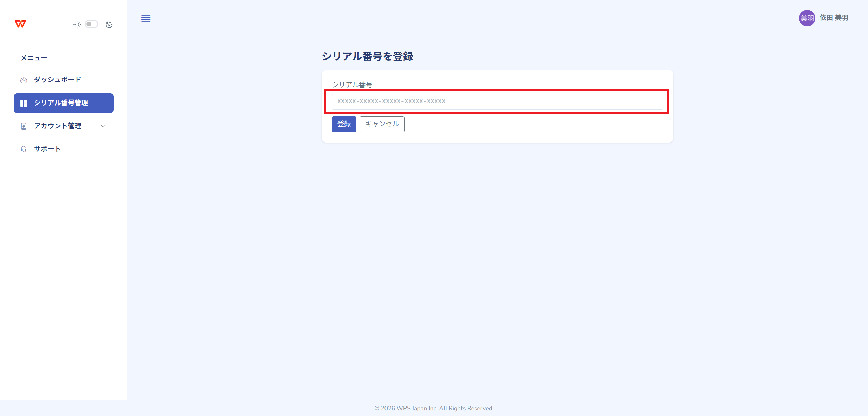Click the ダッシュボード gauge icon
The image size is (868, 416).
24,80
